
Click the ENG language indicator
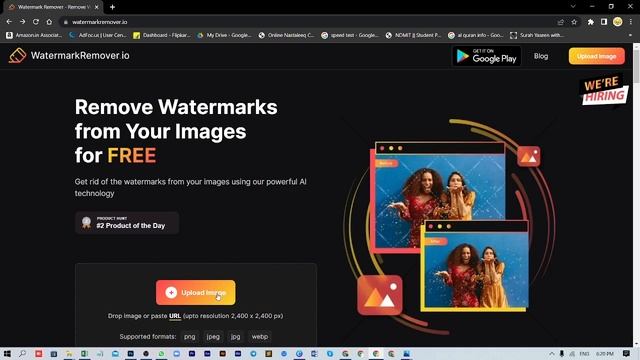pyautogui.click(x=584, y=354)
